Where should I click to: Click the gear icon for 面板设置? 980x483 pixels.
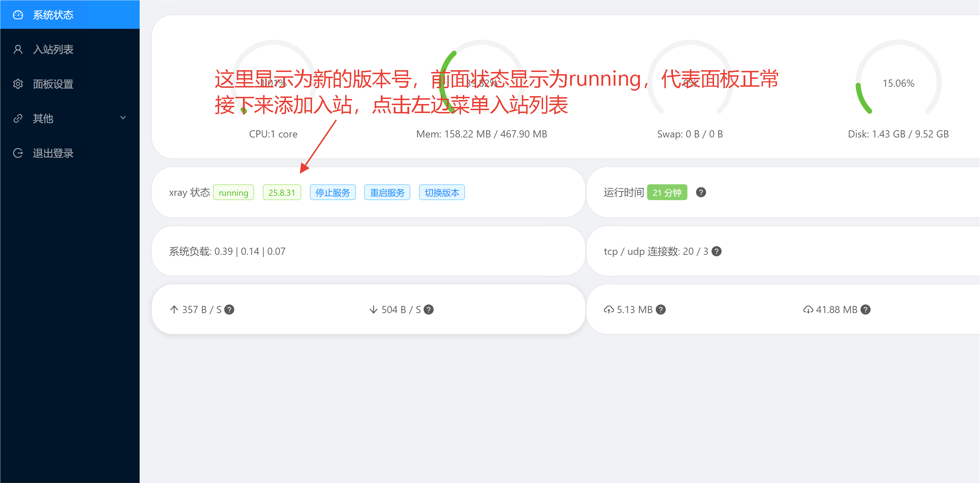(18, 84)
